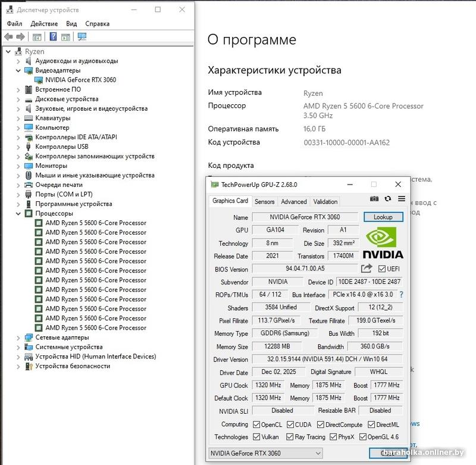Expand Контроллеры IDE ATA/ATAPI
This screenshot has height=465, width=476.
tap(18, 138)
